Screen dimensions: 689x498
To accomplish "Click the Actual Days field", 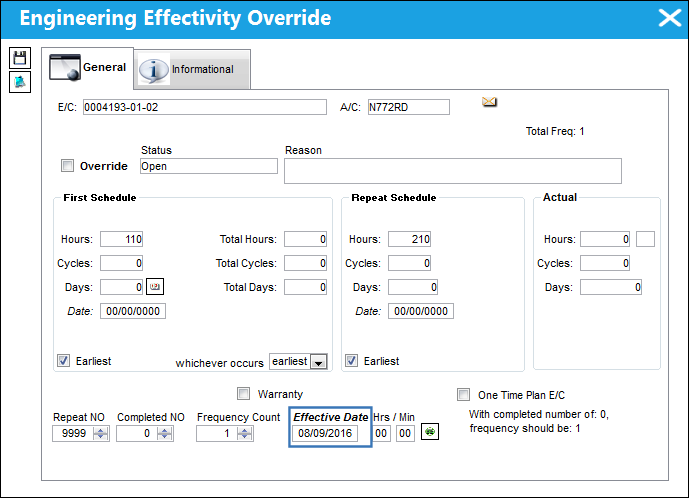I will (611, 287).
